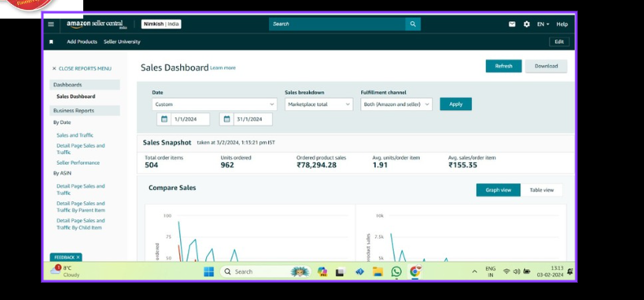Select Business Reports section in the sidebar
The height and width of the screenshot is (300, 644).
point(85,111)
